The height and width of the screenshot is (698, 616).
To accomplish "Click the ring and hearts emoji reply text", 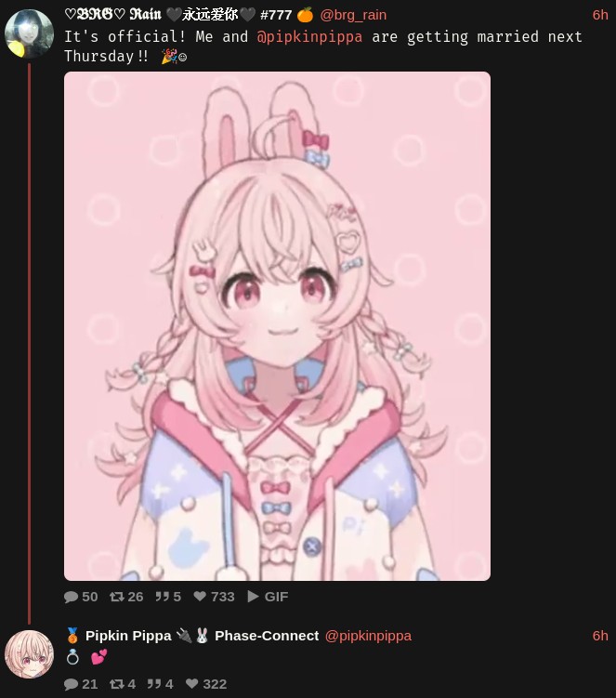I will 86,657.
